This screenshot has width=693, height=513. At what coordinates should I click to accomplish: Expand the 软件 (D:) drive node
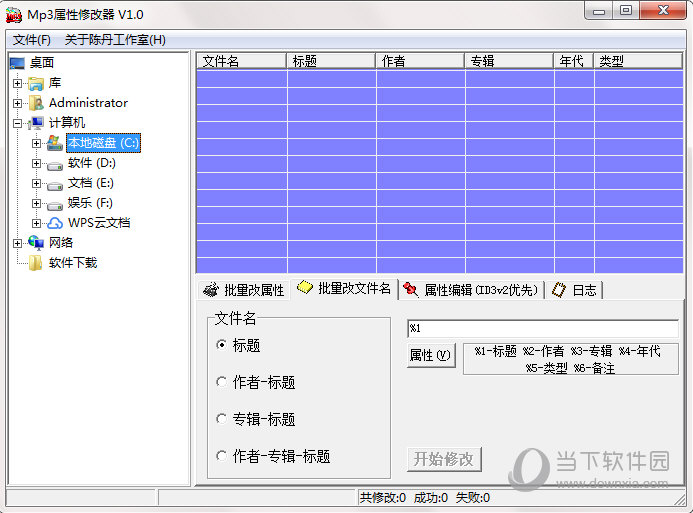[x=37, y=163]
